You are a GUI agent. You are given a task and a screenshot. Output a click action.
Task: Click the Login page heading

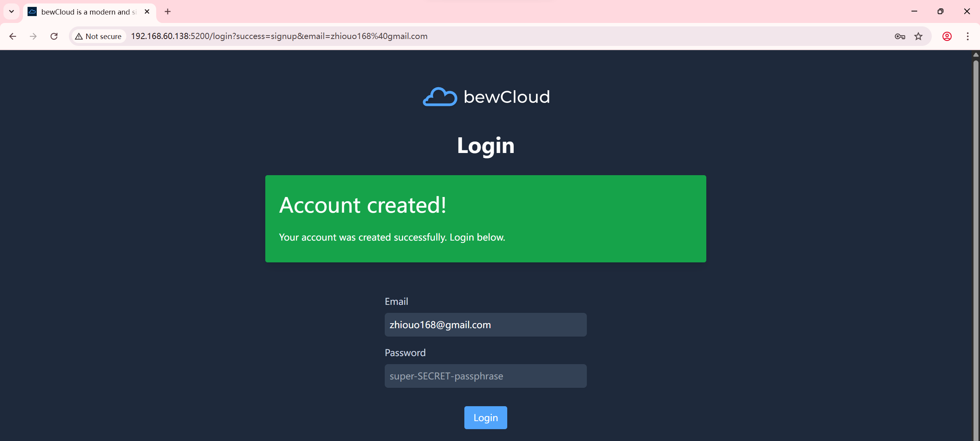[485, 146]
